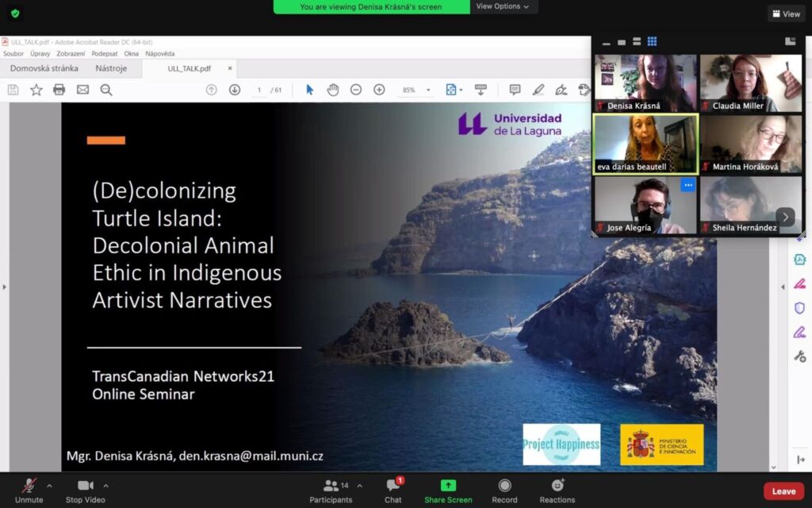Switch to the Nástroje tab
This screenshot has height=508, width=812.
(x=111, y=68)
